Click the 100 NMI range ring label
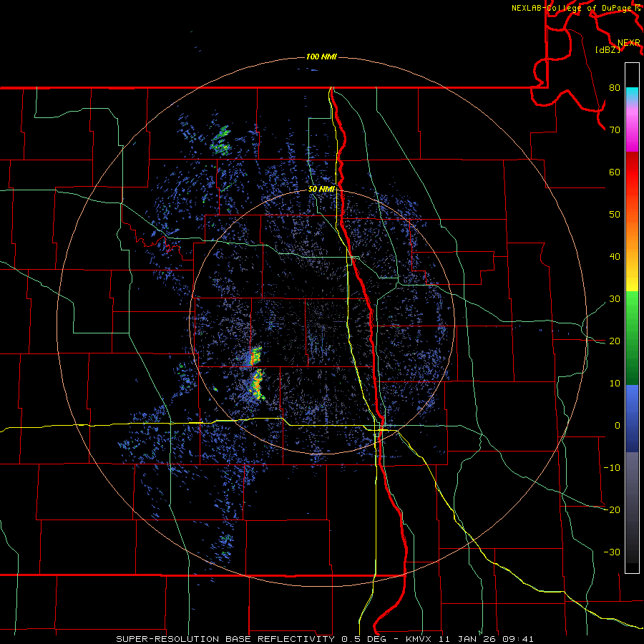This screenshot has height=644, width=644. 321,57
